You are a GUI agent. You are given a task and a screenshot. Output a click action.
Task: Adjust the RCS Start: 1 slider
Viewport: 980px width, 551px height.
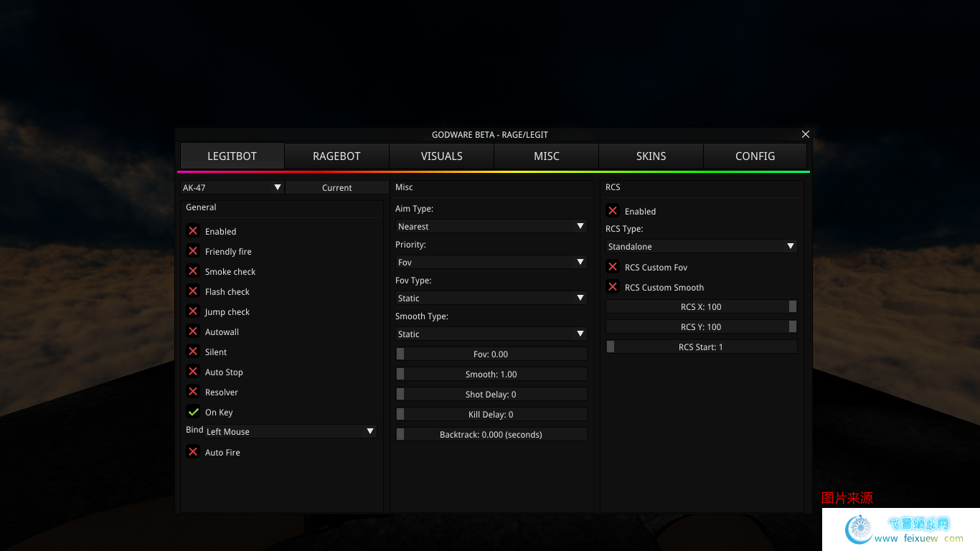pos(702,347)
